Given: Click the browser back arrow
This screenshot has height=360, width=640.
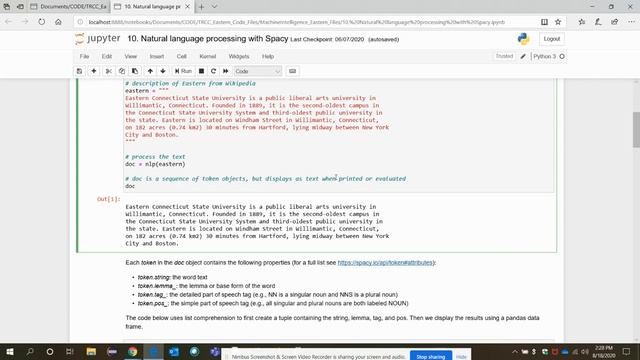Looking at the screenshot, I should point(9,22).
